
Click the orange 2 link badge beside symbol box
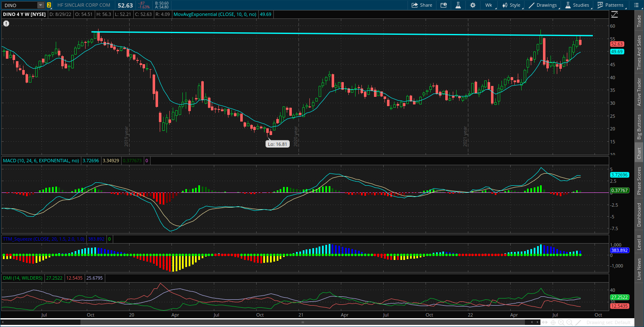(49, 5)
